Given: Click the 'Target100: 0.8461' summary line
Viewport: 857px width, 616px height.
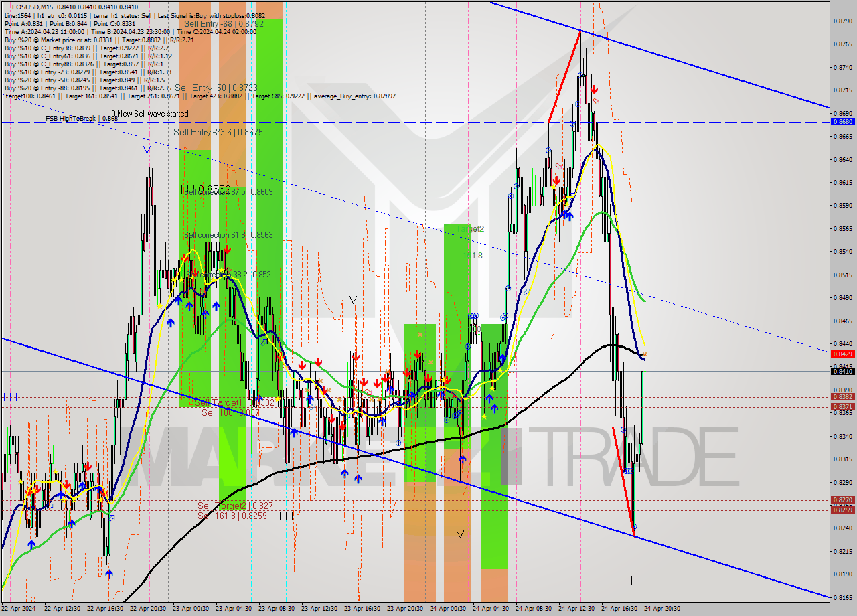Looking at the screenshot, I should pyautogui.click(x=200, y=96).
